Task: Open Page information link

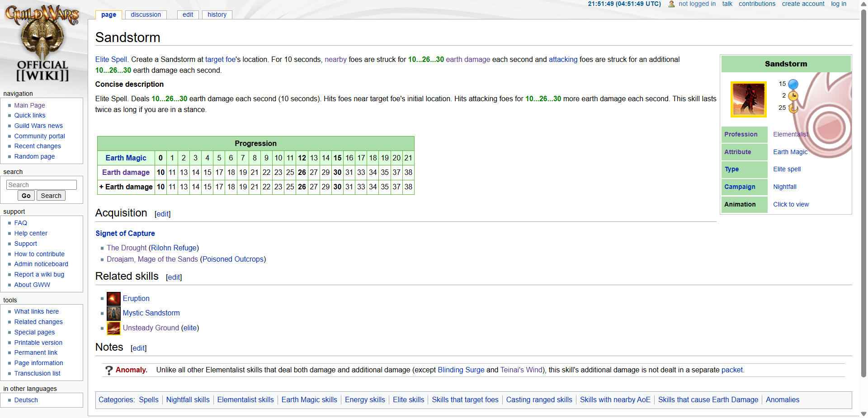Action: 38,363
